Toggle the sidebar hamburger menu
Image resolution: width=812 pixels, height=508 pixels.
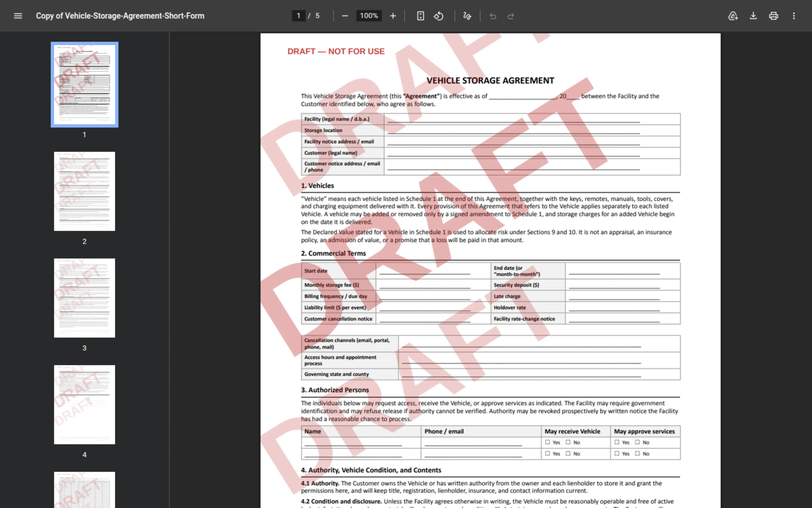click(18, 16)
